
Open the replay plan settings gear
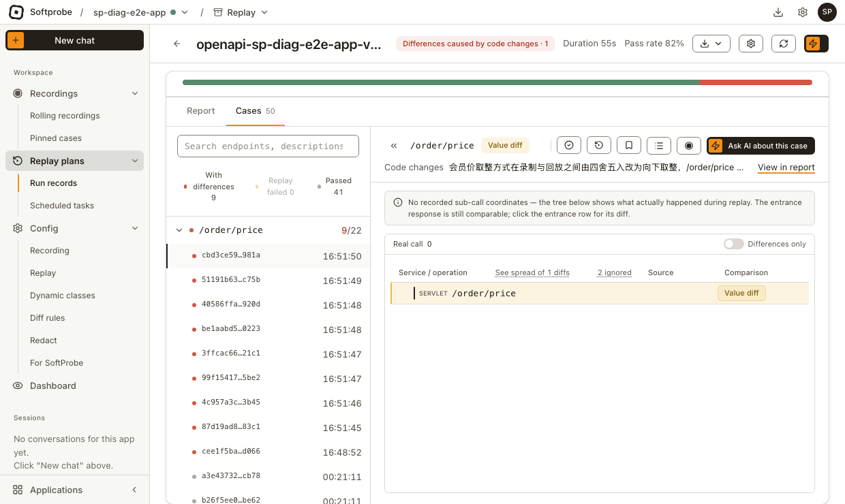(x=751, y=44)
